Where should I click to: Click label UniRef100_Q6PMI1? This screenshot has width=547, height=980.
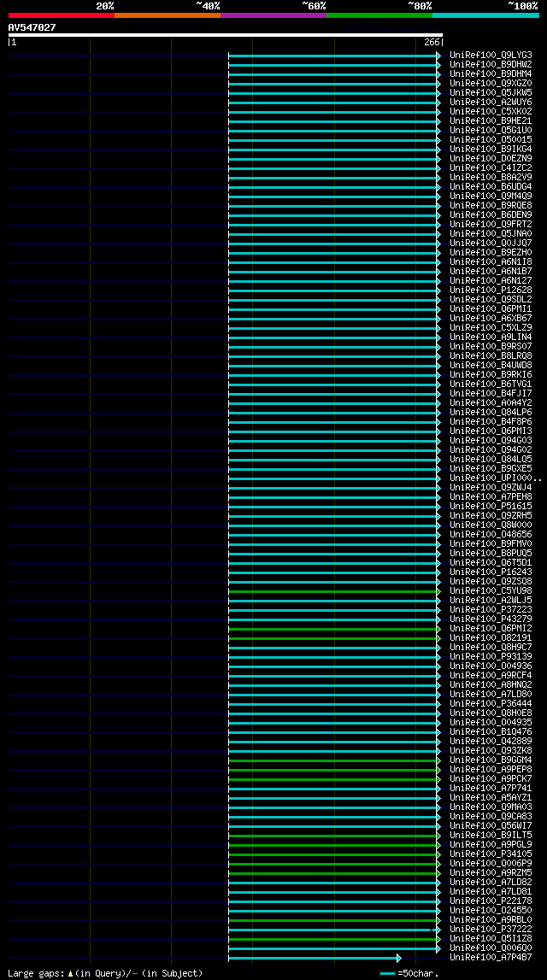[x=491, y=308]
